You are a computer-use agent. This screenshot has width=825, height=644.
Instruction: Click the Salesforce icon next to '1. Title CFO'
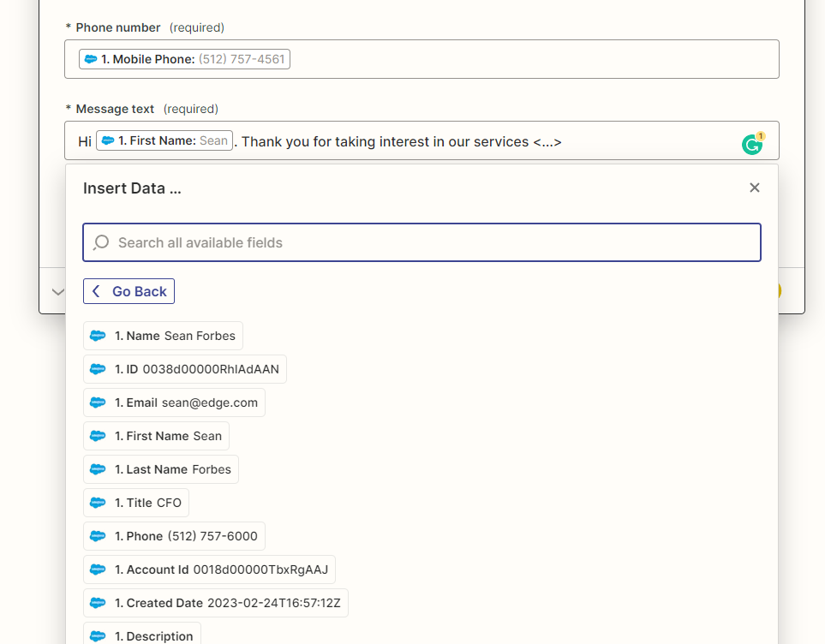[98, 503]
